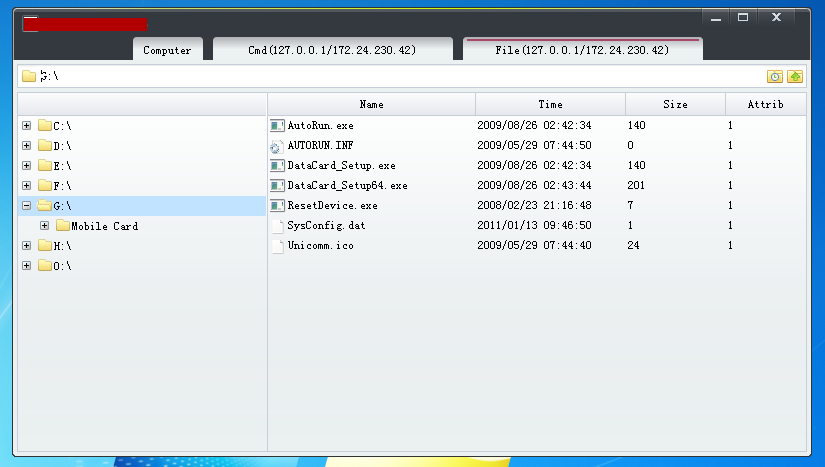Click the SysConfig.dat file icon
825x467 pixels.
point(277,226)
